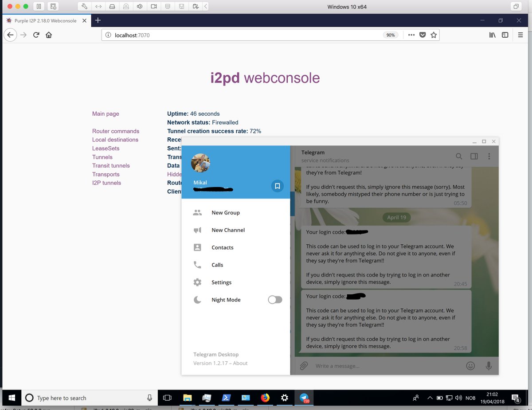Click Mikal's profile avatar in Telegram
Viewport: 532px width, 410px height.
pyautogui.click(x=200, y=164)
